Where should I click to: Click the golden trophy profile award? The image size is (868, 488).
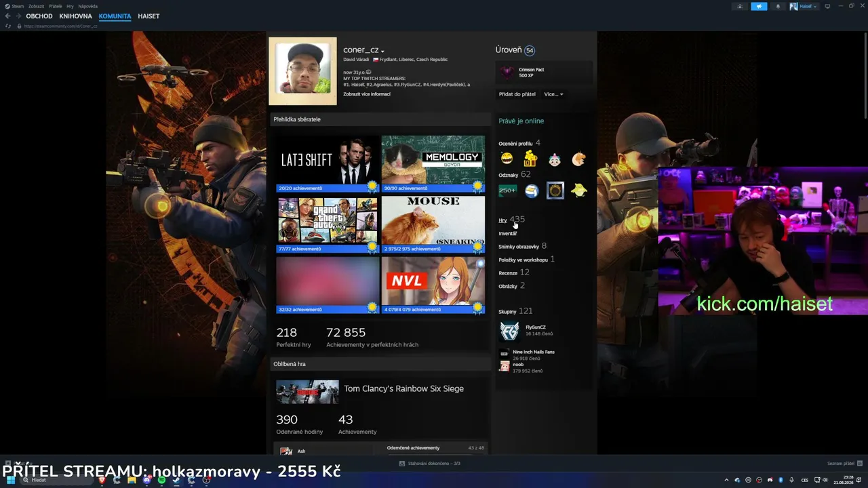[x=530, y=159]
